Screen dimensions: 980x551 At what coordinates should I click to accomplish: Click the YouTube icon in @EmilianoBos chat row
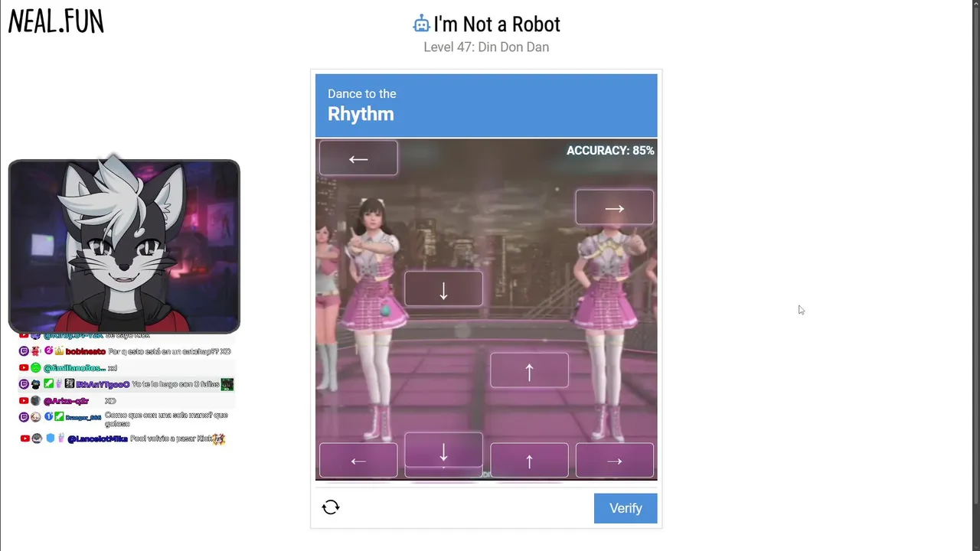[x=24, y=368]
